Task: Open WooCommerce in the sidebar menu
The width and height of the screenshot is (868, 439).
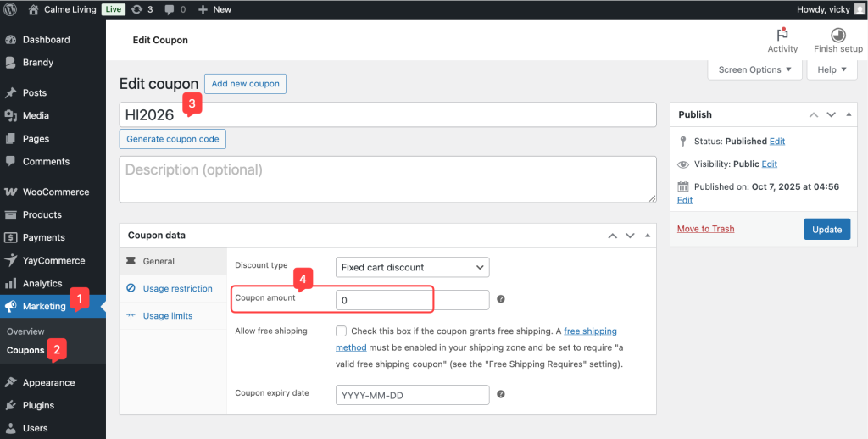Action: 55,192
